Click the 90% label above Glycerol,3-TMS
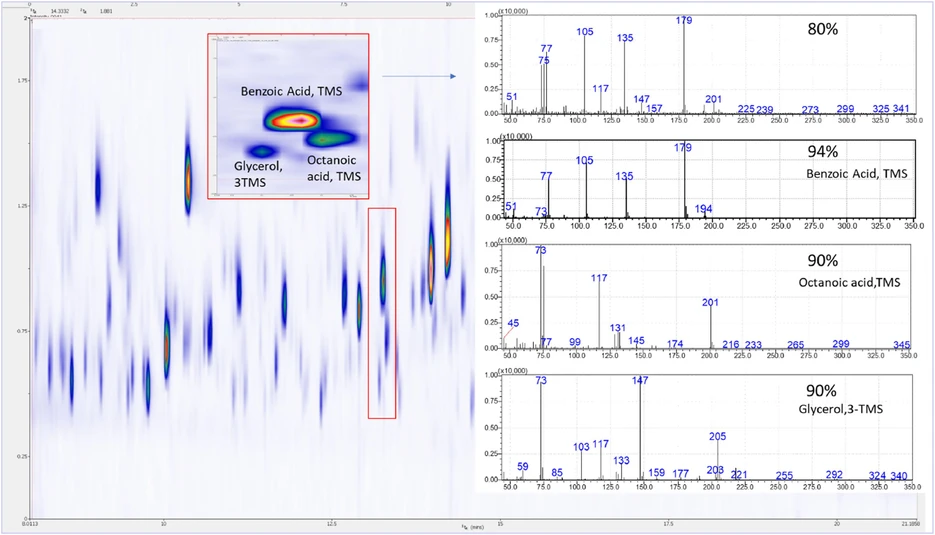This screenshot has width=935, height=535. pos(821,391)
